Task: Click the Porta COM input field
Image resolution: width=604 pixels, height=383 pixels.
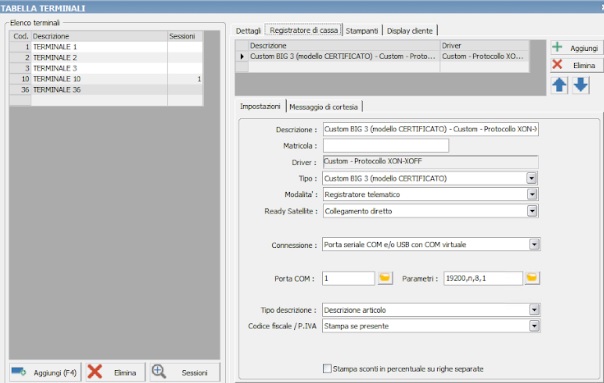Action: (348, 278)
